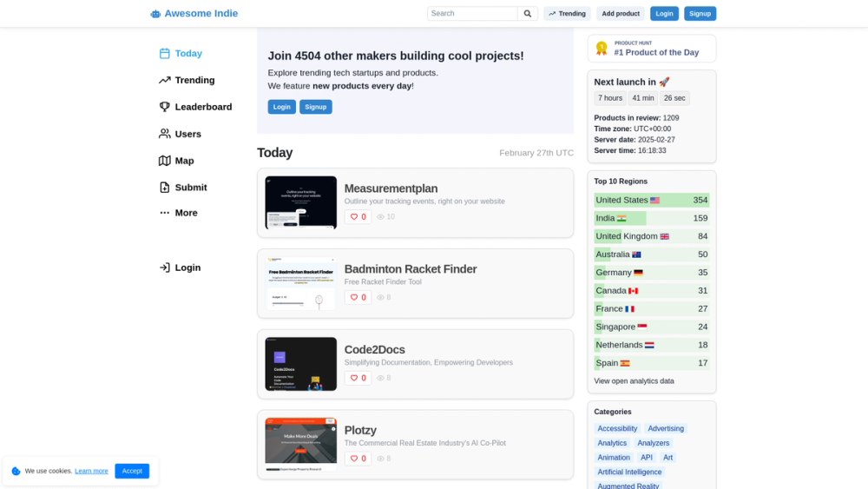868x489 pixels.
Task: Select the Analytics category tag
Action: coord(612,443)
